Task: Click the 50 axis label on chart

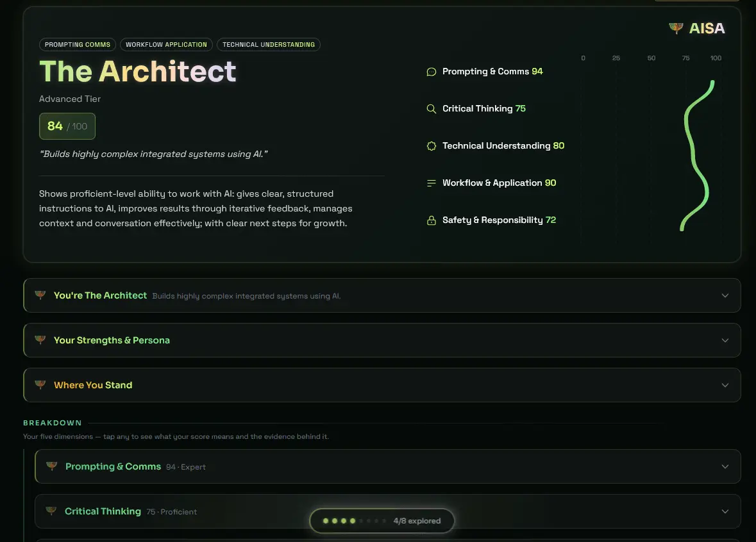Action: (x=651, y=58)
